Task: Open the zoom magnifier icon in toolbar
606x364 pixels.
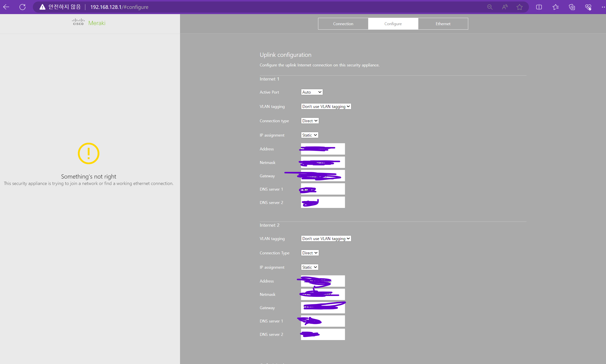Action: [490, 7]
